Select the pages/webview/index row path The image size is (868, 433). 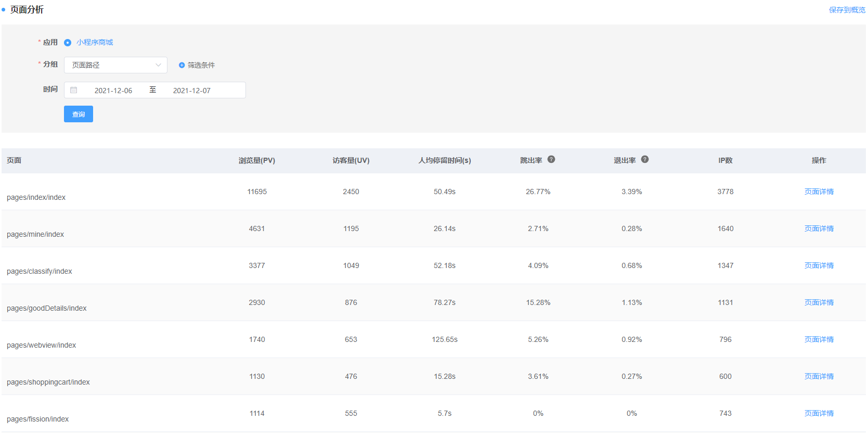click(42, 345)
